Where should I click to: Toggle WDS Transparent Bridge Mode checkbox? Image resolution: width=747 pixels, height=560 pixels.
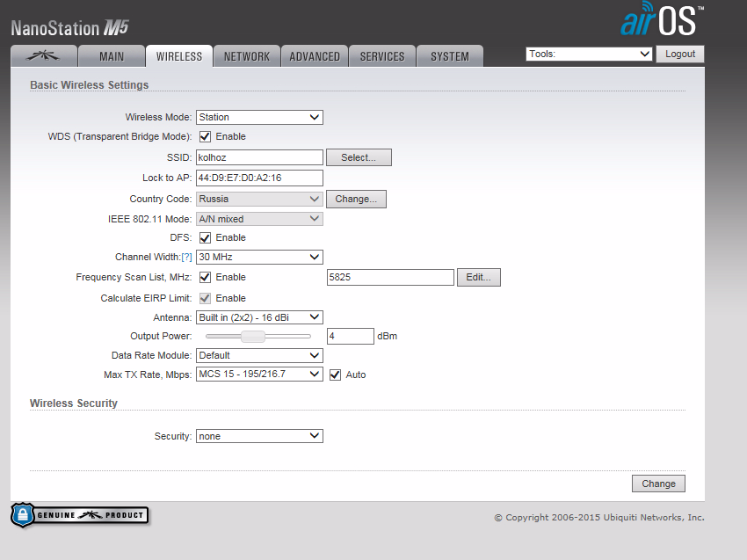pos(205,137)
